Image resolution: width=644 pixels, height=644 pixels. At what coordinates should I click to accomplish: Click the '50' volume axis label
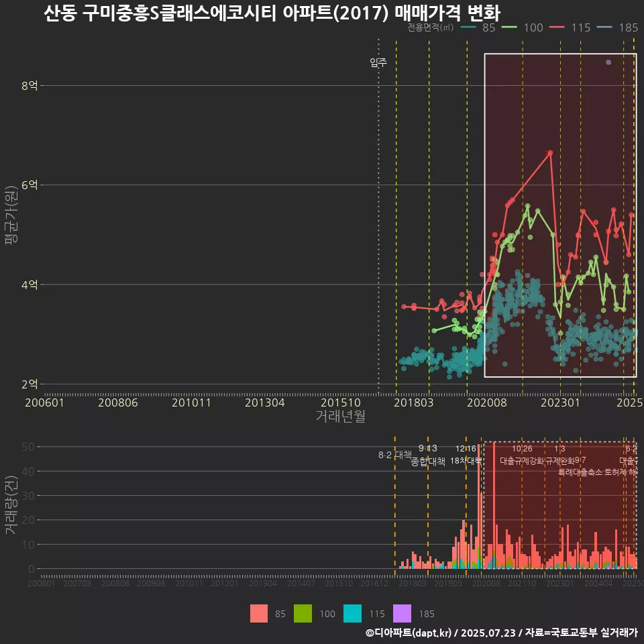pyautogui.click(x=28, y=447)
